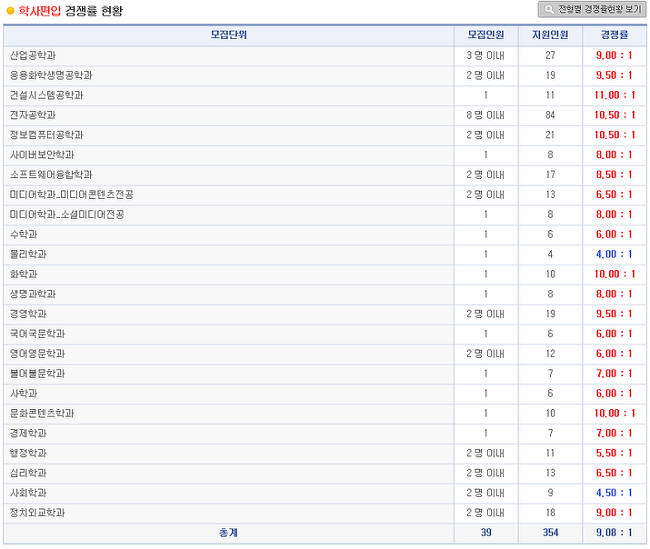Click applicant count 21 for 정보컴퓨터공학과
This screenshot has width=650, height=549.
[550, 135]
